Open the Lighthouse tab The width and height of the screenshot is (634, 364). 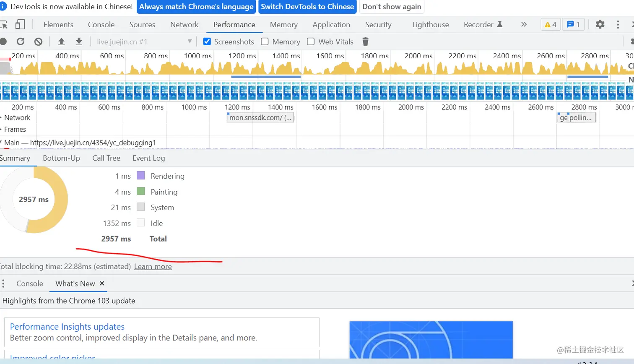point(430,24)
